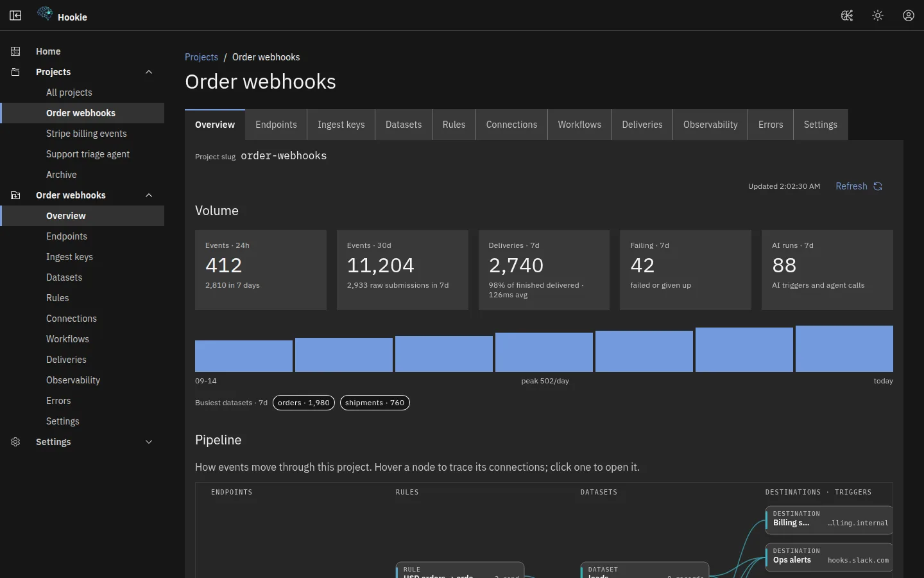Open the AI assistant icon in header
The image size is (924, 578).
point(847,15)
